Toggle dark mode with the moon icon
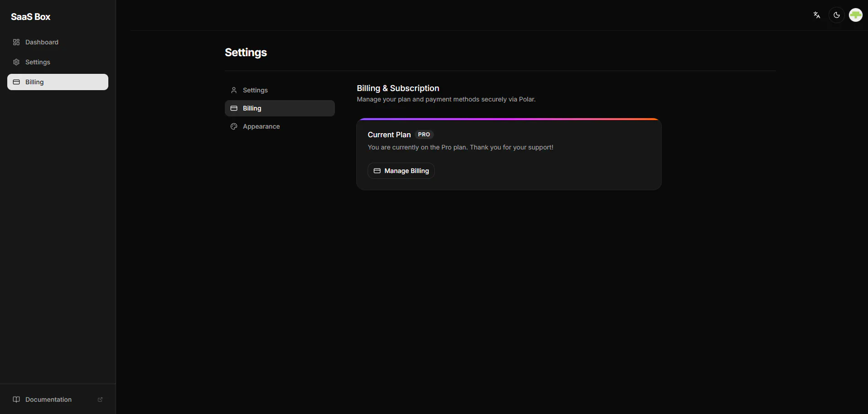 [x=837, y=15]
